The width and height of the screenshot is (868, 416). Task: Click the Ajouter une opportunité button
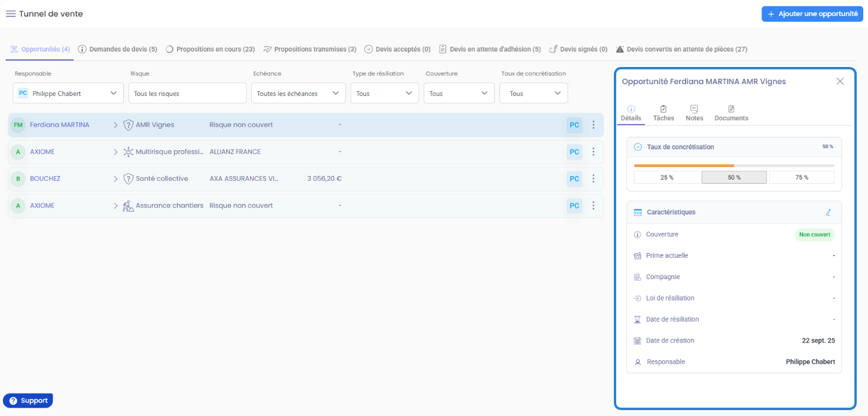pos(812,14)
